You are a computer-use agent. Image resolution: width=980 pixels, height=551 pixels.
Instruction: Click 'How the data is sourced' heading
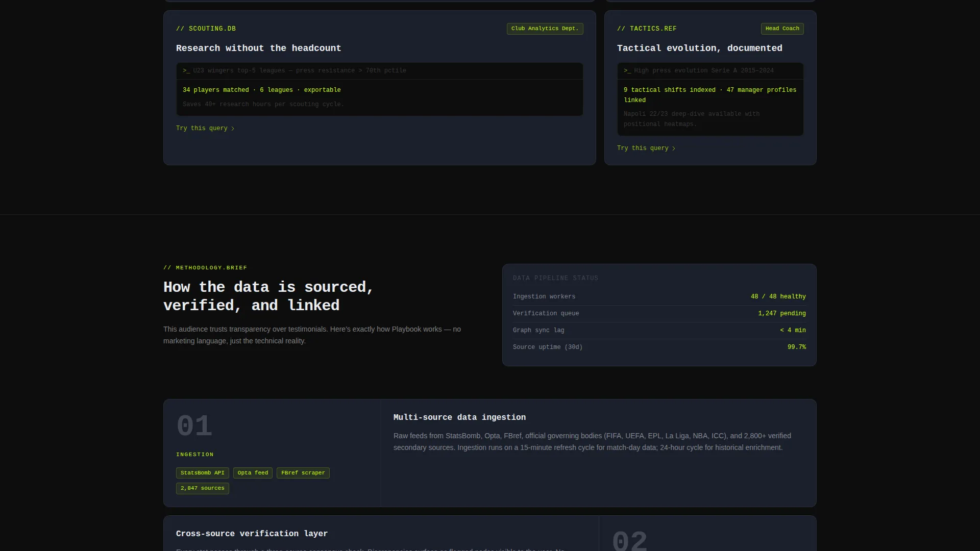pos(268,296)
